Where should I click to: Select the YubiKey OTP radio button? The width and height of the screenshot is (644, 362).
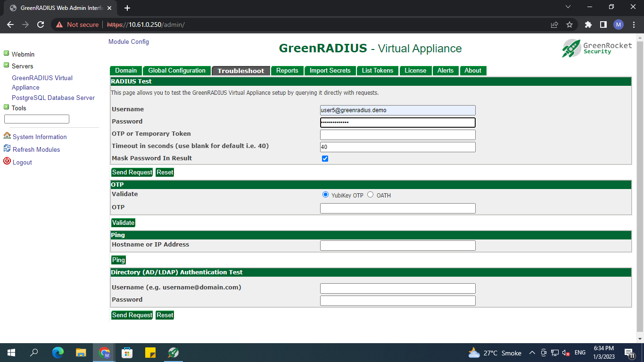[x=325, y=195]
